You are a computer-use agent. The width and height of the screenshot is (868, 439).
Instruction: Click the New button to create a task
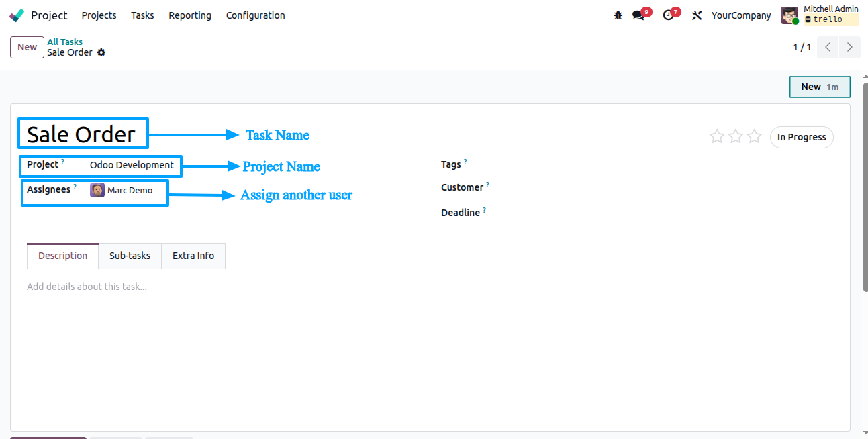coord(27,47)
